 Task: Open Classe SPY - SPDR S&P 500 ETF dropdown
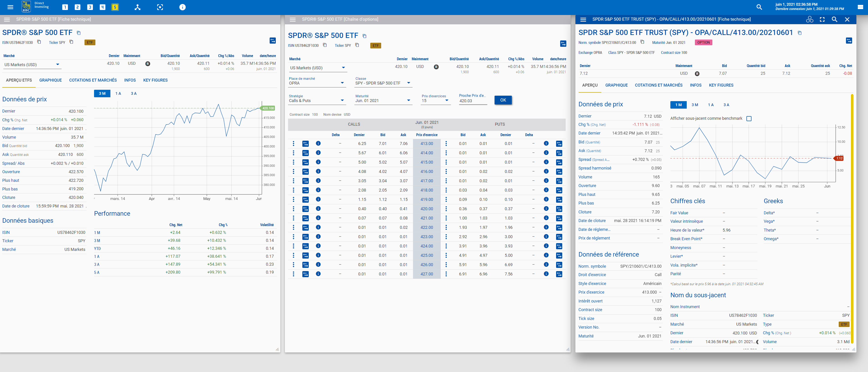[x=383, y=83]
